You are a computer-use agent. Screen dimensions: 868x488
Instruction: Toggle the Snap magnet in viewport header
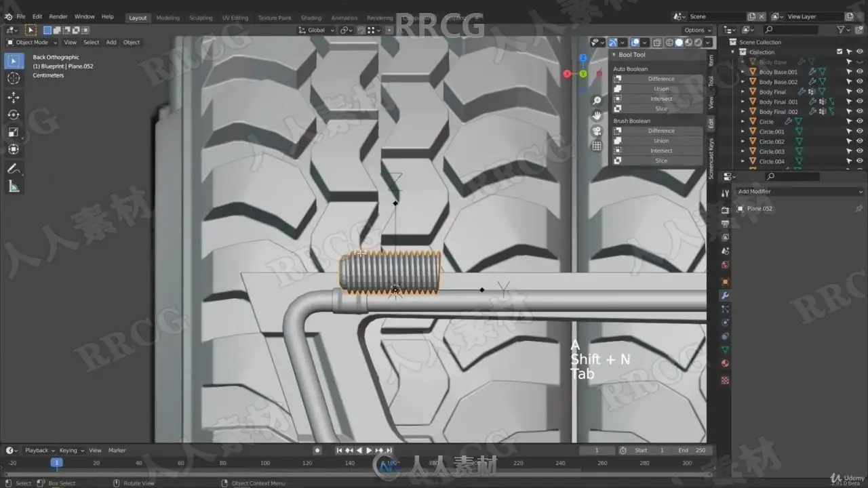pyautogui.click(x=361, y=30)
